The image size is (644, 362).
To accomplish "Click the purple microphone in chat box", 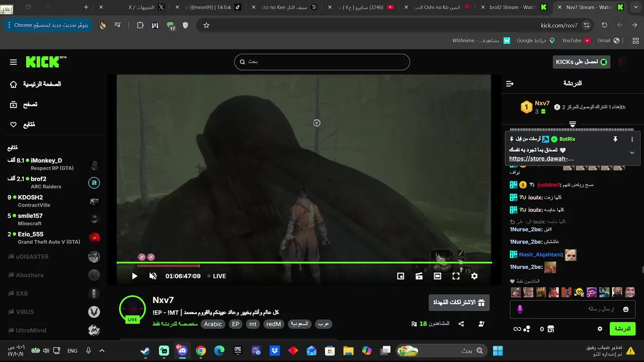I will point(520,309).
